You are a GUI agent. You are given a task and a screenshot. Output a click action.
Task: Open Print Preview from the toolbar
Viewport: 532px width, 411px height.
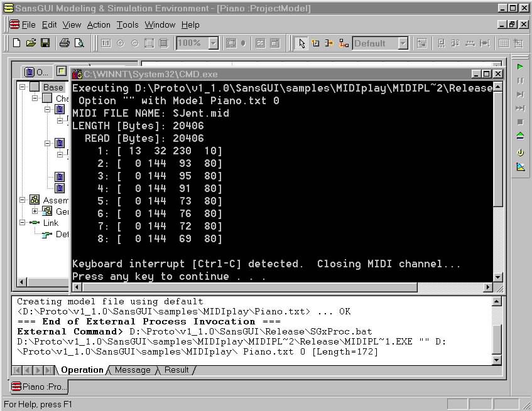coord(79,43)
